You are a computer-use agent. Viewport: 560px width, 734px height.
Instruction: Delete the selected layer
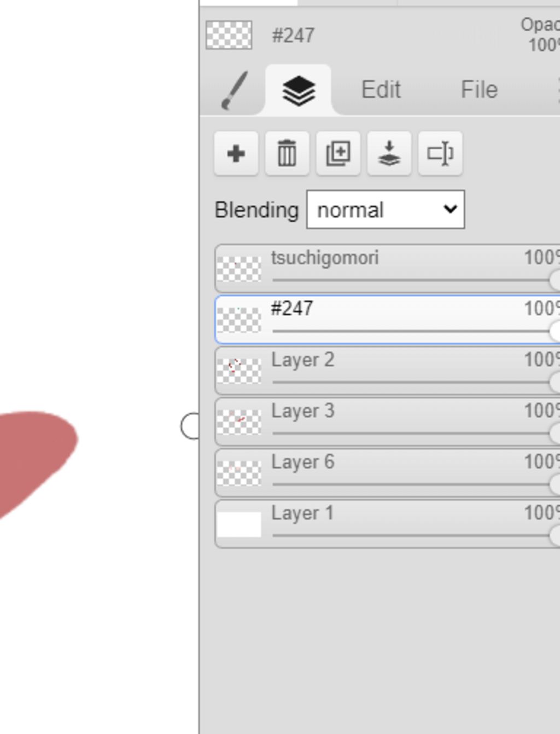point(287,154)
